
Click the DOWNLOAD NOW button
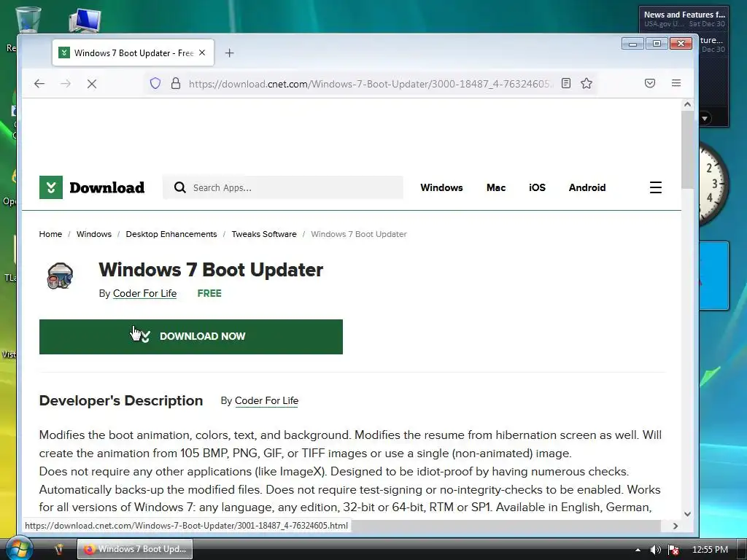(x=191, y=337)
